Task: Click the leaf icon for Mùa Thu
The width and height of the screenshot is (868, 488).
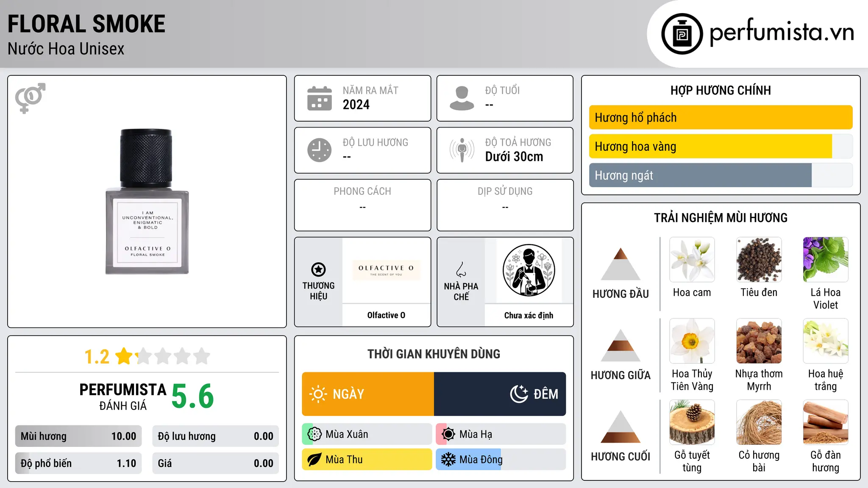Action: [314, 460]
